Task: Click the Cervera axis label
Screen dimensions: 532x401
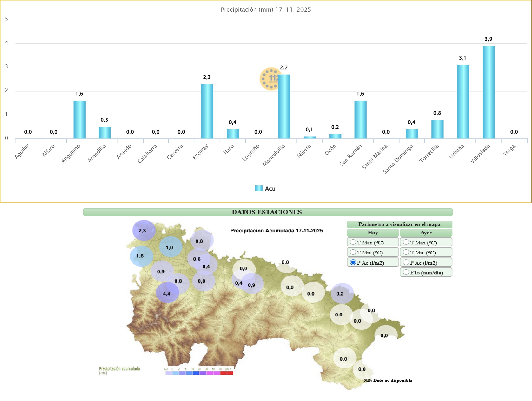Action: coord(175,152)
